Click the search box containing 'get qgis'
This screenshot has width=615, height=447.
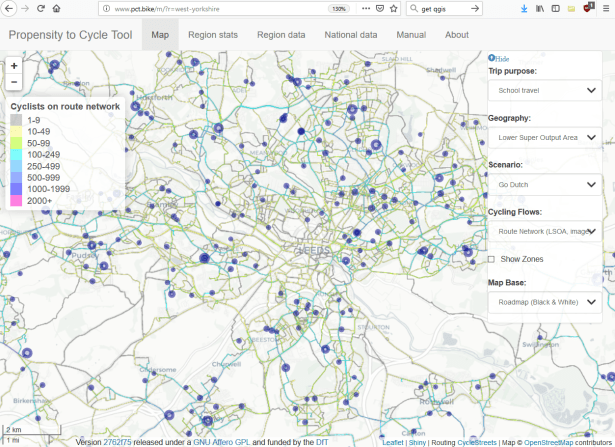tap(444, 9)
